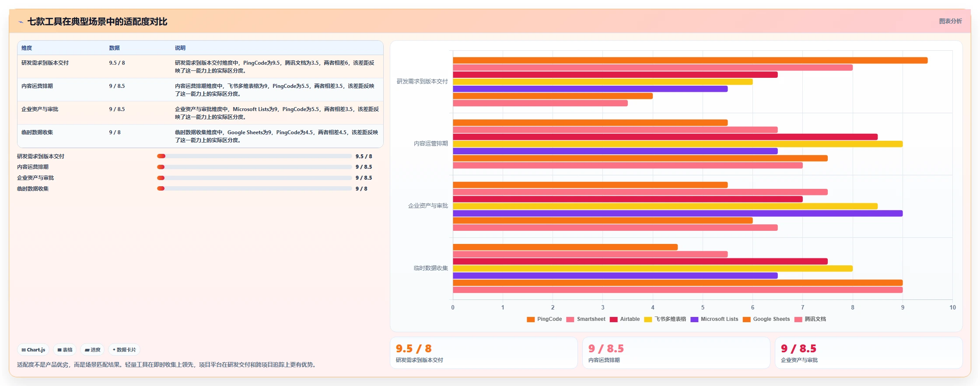The image size is (980, 386).
Task: Click the 进度 tag icon
Action: coord(87,350)
